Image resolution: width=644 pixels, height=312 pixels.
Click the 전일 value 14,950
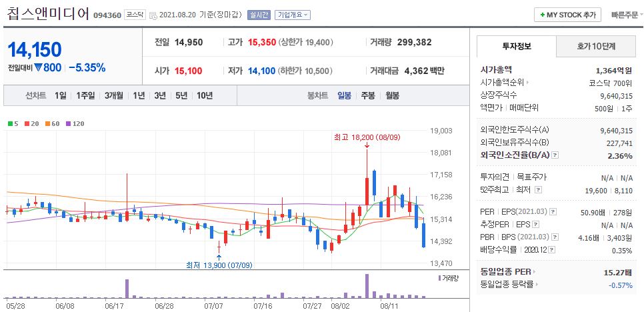[189, 42]
